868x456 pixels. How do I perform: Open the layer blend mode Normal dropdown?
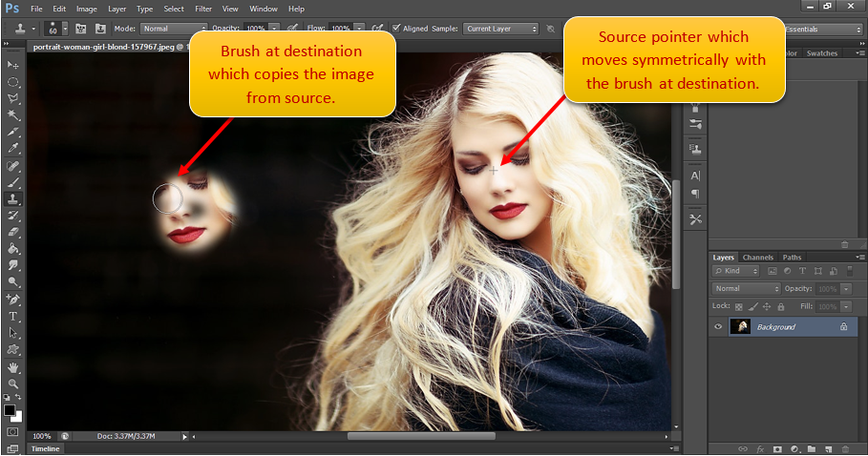746,288
